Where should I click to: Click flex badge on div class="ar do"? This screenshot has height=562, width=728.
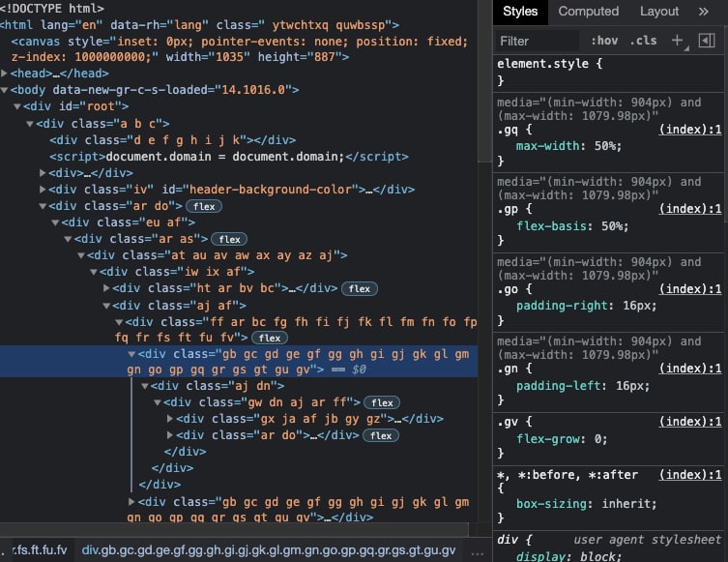pyautogui.click(x=204, y=206)
